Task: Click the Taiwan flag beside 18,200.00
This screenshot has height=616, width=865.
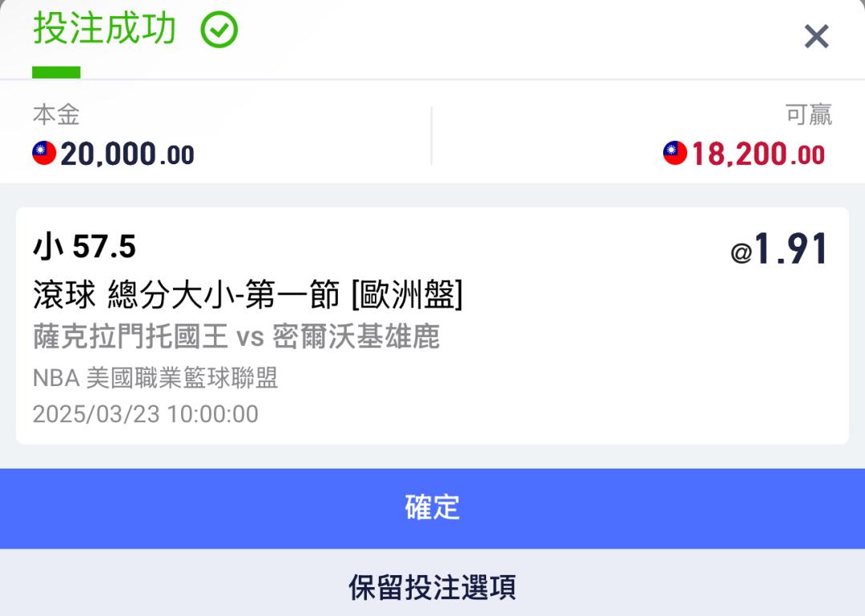Action: 675,153
